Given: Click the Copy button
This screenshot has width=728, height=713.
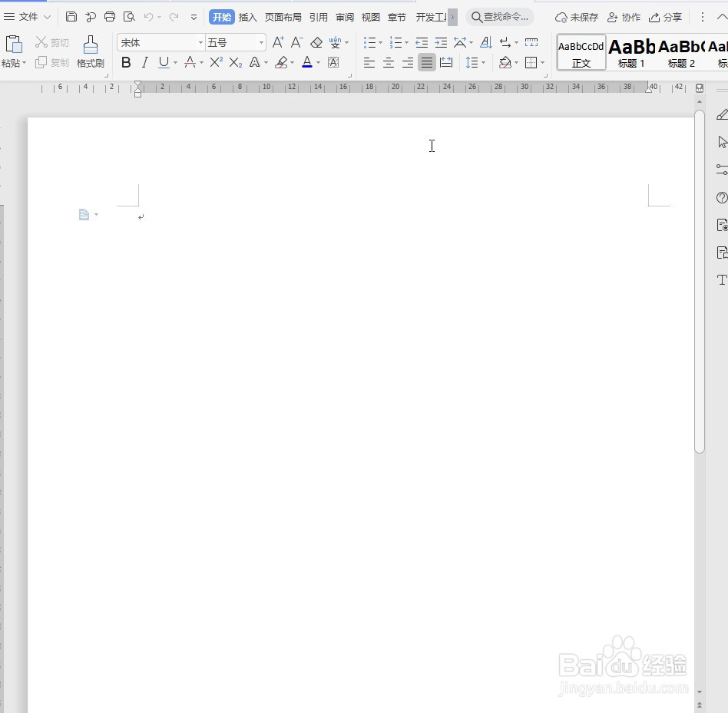Looking at the screenshot, I should (52, 62).
